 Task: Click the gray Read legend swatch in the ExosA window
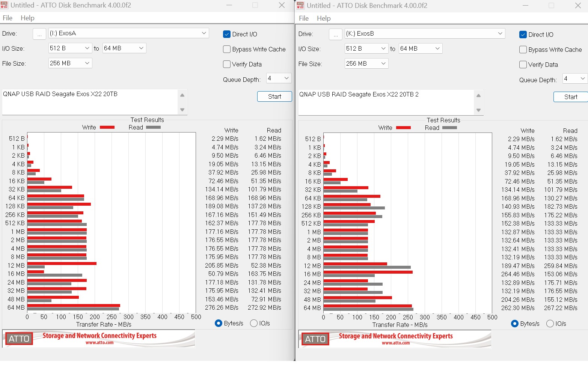pyautogui.click(x=153, y=127)
